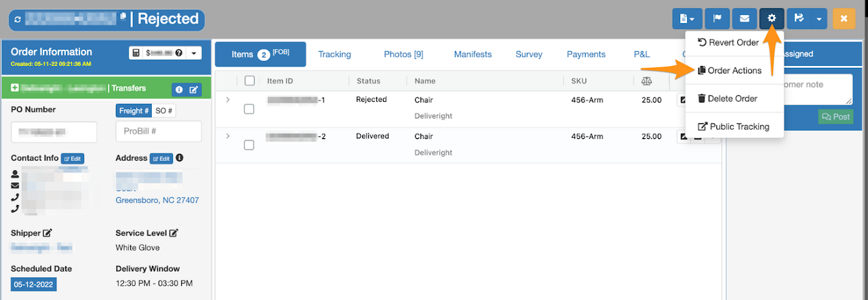Open the price dropdown caret
Viewport: 868px width, 300px height.
(194, 53)
